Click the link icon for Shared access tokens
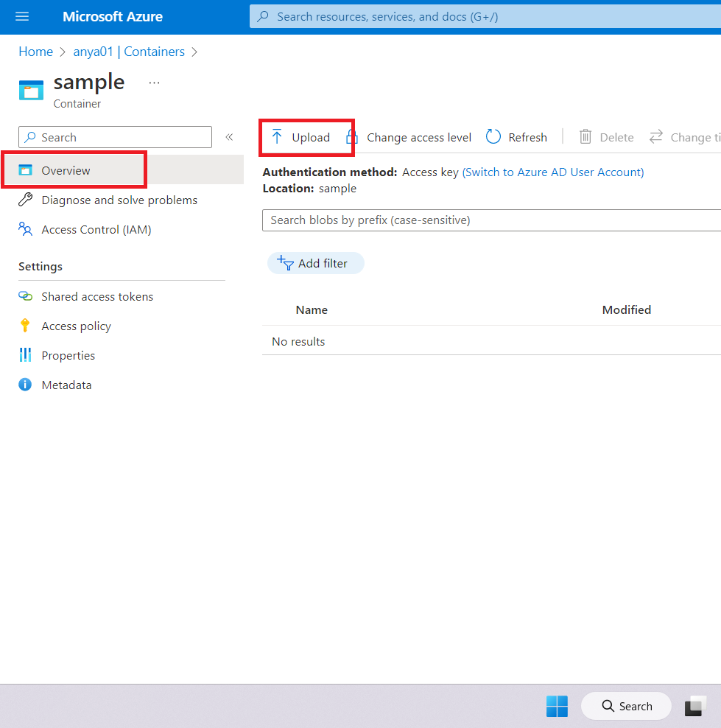 click(26, 295)
